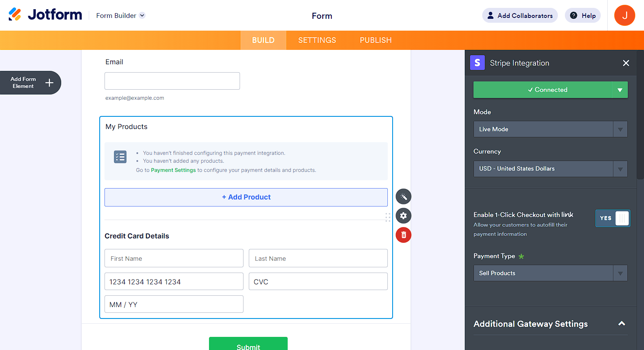This screenshot has width=644, height=350.
Task: Click Add Collaborators button
Action: click(x=520, y=16)
